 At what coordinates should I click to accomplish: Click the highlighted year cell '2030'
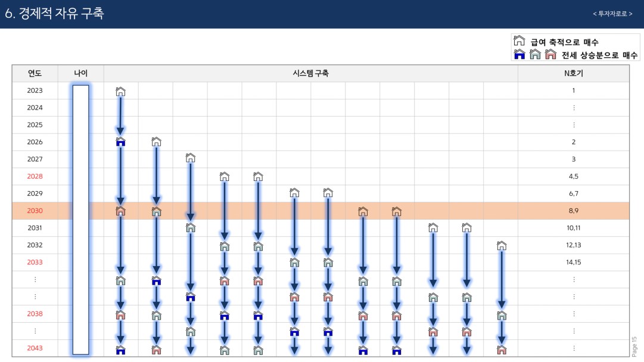point(35,211)
